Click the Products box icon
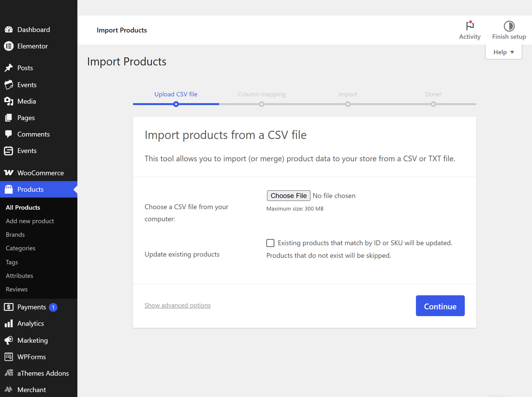Image resolution: width=532 pixels, height=397 pixels. 9,189
